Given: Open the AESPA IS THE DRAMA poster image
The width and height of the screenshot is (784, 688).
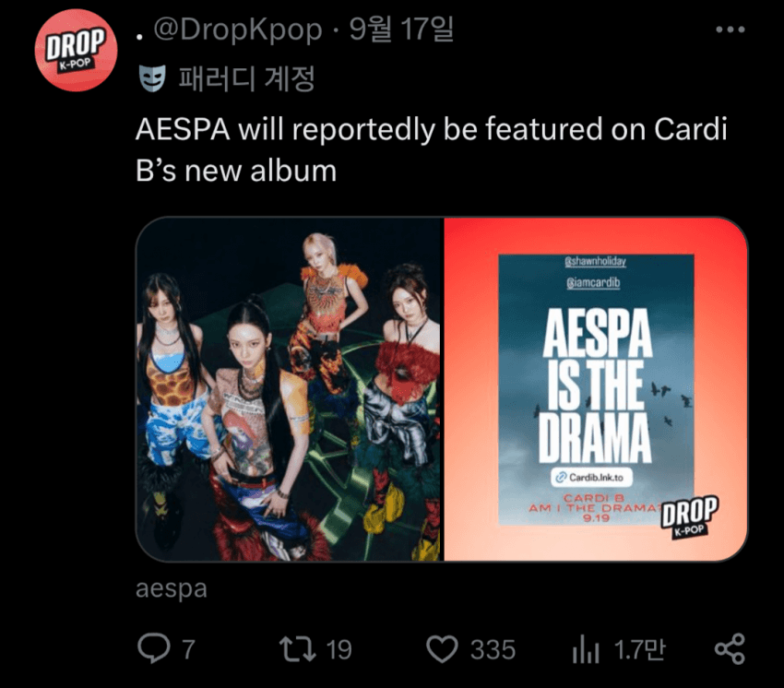Looking at the screenshot, I should [x=596, y=389].
